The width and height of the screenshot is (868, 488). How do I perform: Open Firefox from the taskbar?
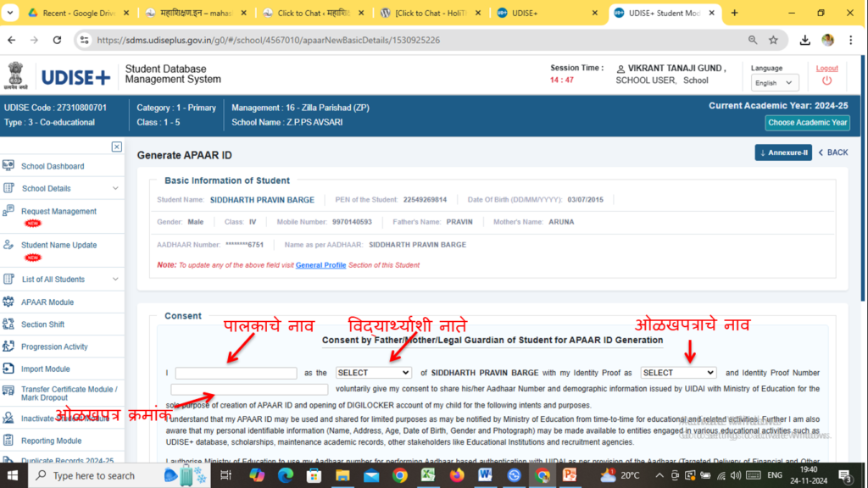[x=457, y=474]
